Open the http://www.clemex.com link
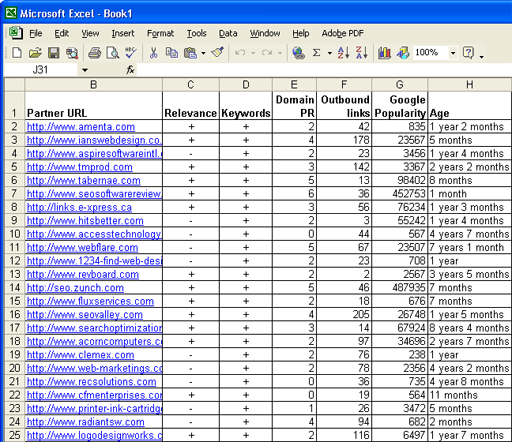The image size is (512, 442). [x=80, y=355]
